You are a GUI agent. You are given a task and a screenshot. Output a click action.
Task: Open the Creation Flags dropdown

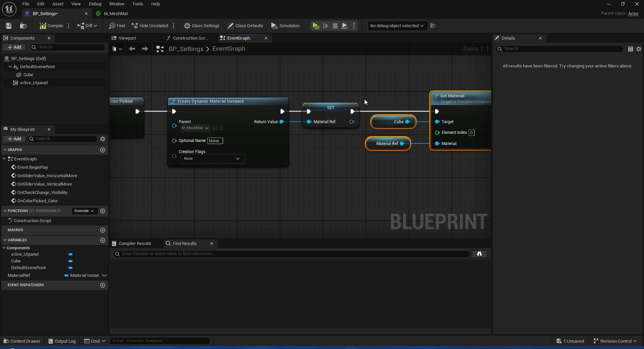coord(212,159)
